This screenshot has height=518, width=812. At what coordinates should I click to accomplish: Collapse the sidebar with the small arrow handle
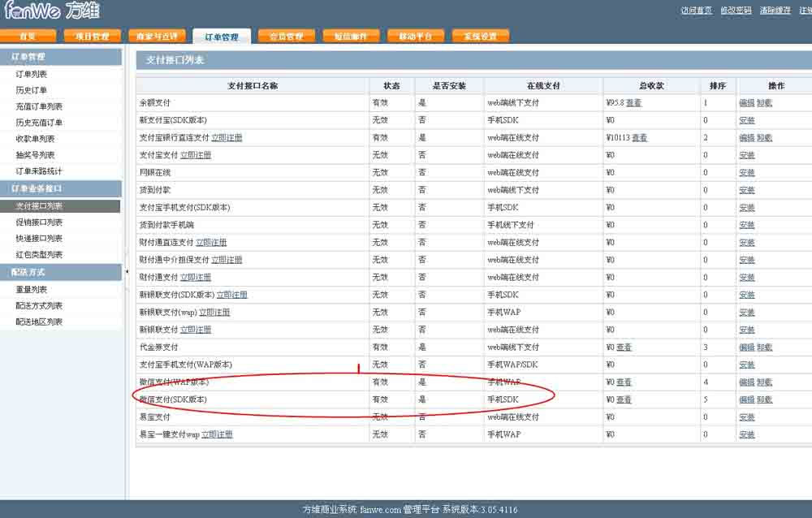tap(127, 271)
